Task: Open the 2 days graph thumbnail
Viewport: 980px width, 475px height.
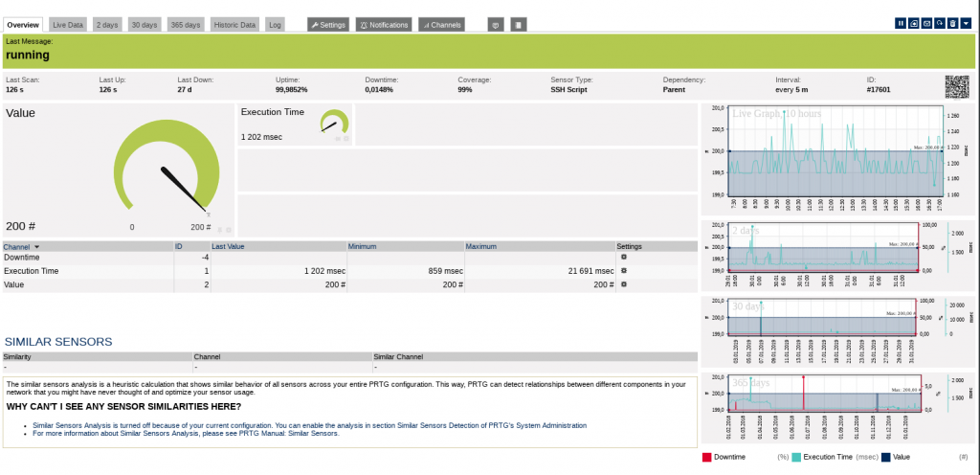Action: (837, 256)
